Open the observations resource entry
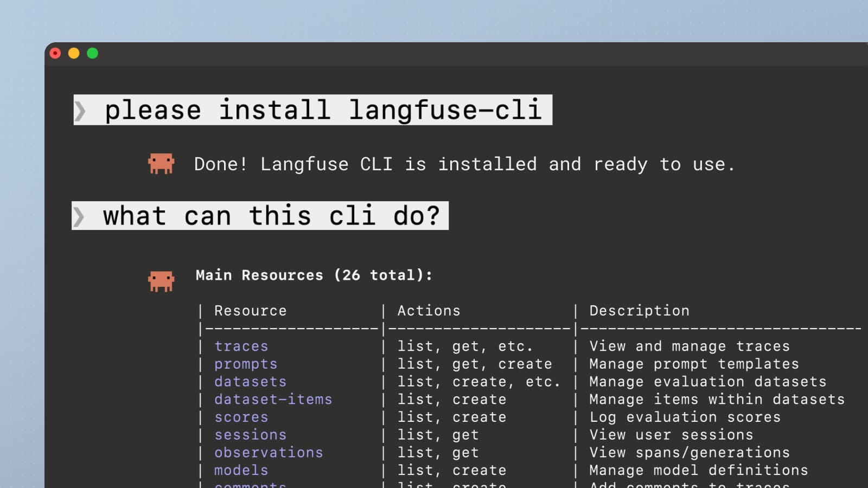Screen dimensions: 868x488 (269, 453)
